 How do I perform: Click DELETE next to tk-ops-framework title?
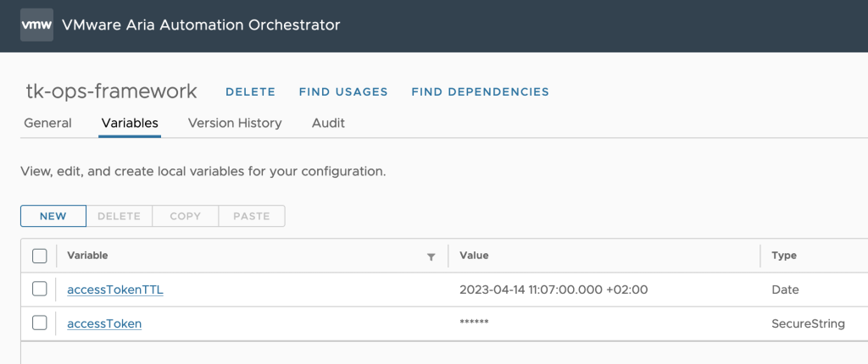click(x=250, y=91)
